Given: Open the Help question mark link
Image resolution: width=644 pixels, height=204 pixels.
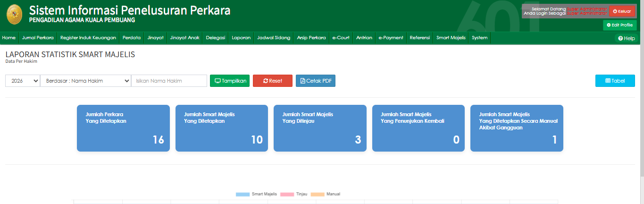Looking at the screenshot, I should coord(626,38).
